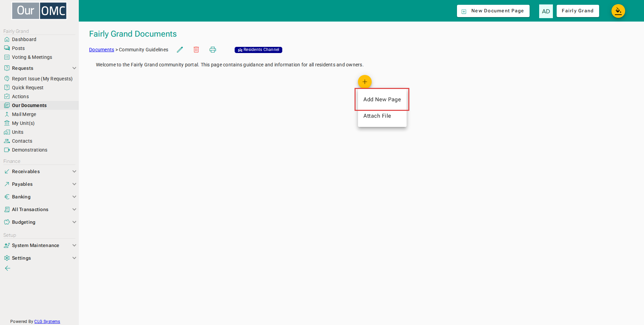Choose Attach File menu item
Screen dimensions: 644x325
(382, 116)
